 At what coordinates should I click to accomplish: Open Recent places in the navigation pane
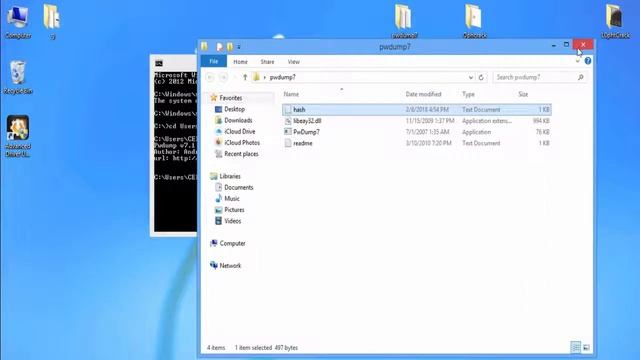coord(241,154)
